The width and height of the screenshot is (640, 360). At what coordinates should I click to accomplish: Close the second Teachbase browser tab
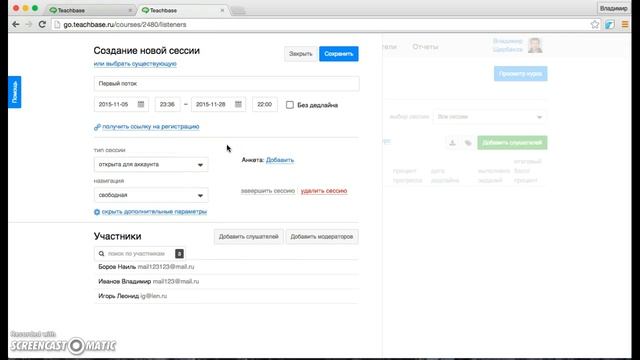[x=222, y=10]
